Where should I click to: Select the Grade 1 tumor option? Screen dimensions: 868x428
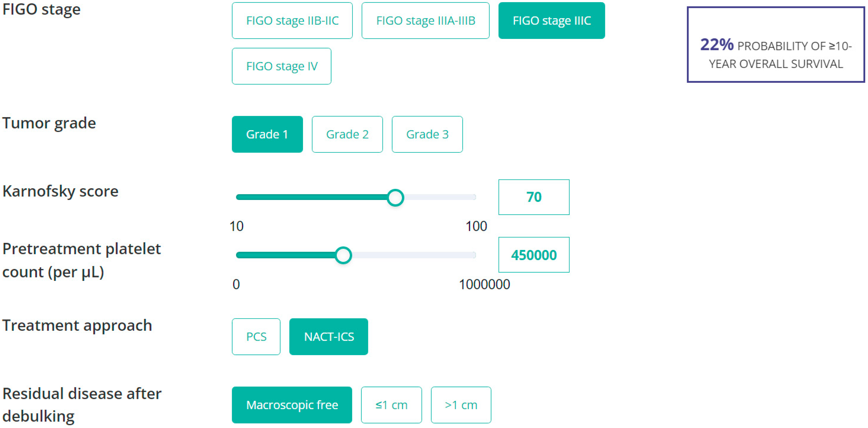(x=267, y=134)
